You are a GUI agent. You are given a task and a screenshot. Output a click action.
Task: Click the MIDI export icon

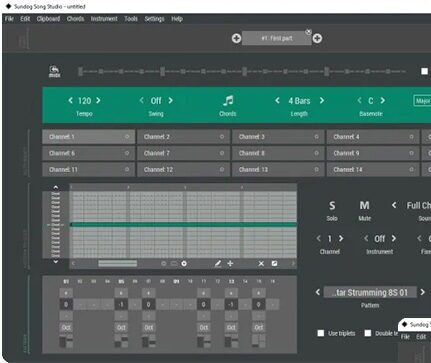pos(54,71)
